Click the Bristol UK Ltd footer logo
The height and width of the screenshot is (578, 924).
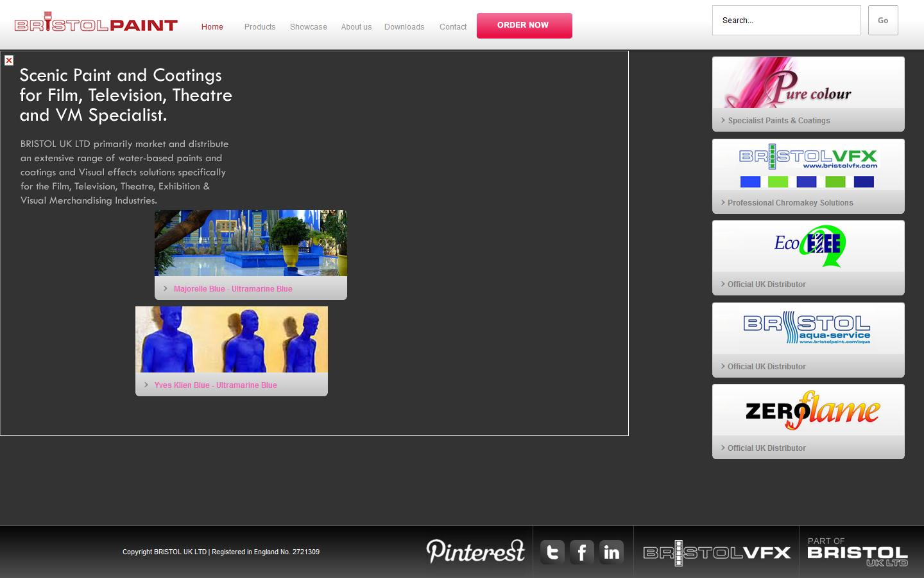pos(857,552)
